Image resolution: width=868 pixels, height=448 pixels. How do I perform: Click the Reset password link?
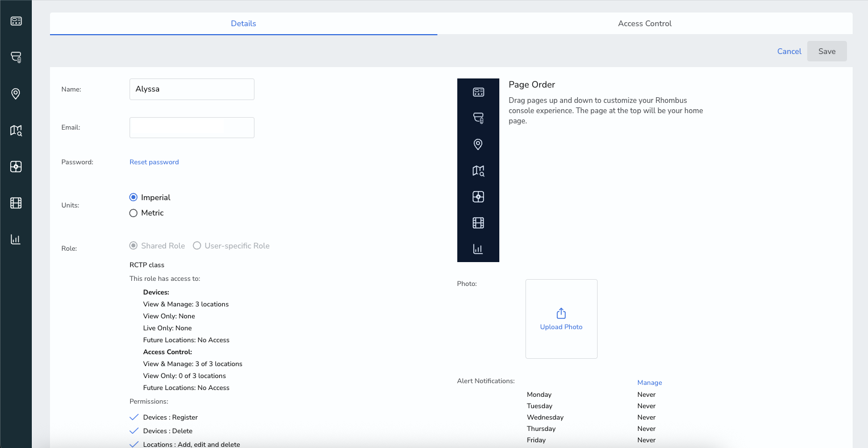coord(154,162)
